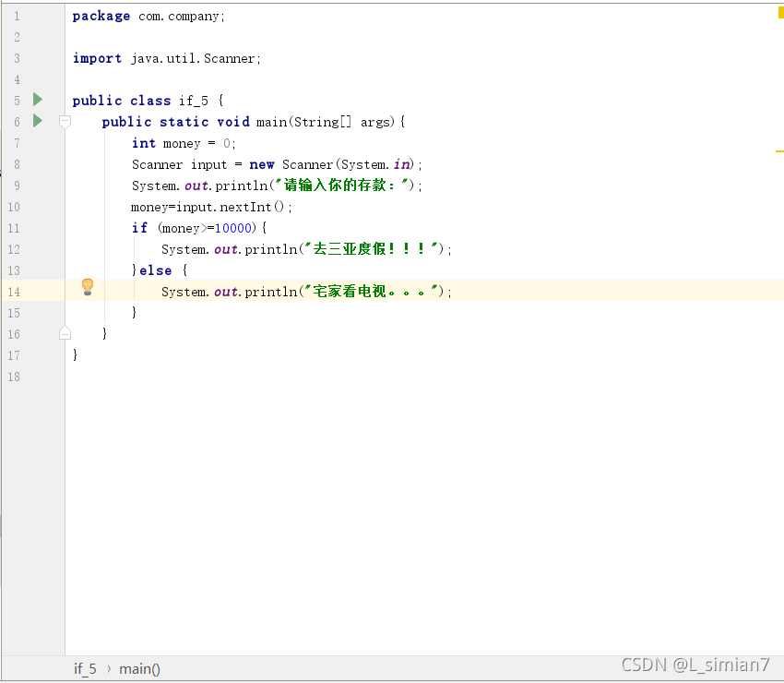Open the if_5 breadcrumb in the bottom bar
Image resolution: width=784 pixels, height=683 pixels.
tap(85, 668)
